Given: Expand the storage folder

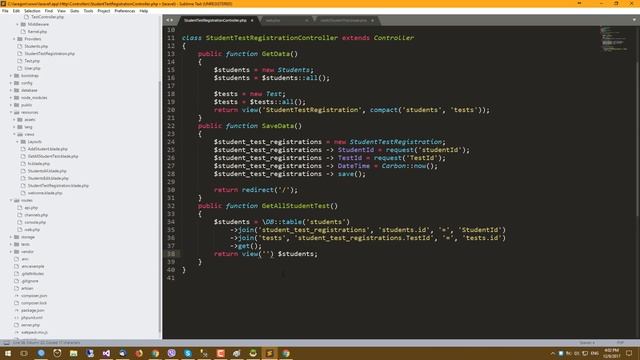Looking at the screenshot, I should click(11, 237).
